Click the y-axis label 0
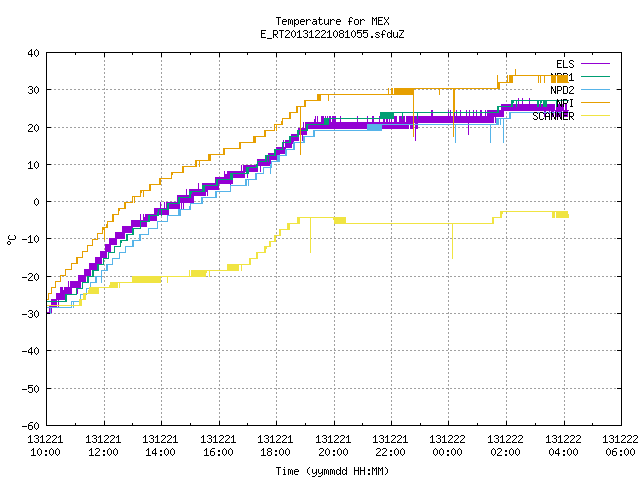 [x=37, y=202]
